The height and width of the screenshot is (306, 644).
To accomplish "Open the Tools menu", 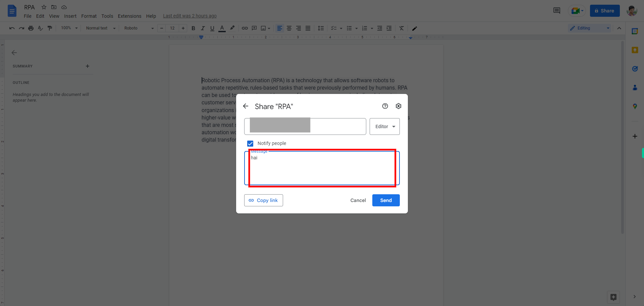I will coord(107,16).
